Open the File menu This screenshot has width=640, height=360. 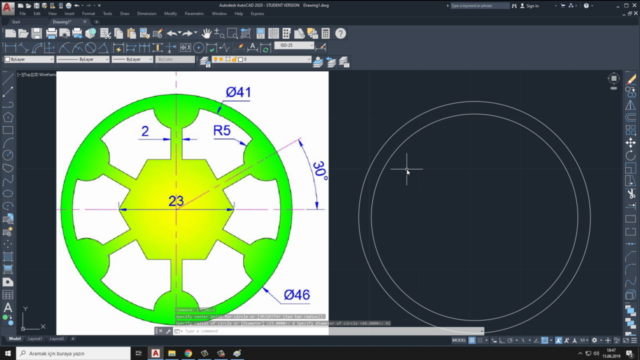(22, 14)
